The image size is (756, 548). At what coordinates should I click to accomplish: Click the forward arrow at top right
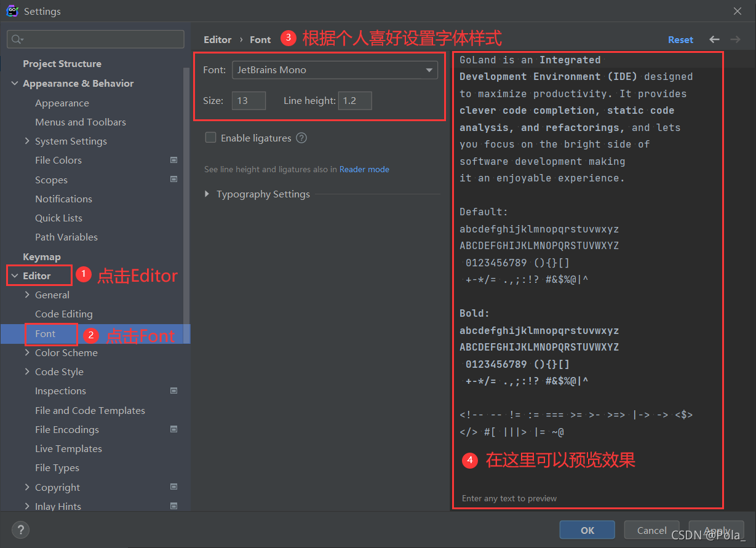pyautogui.click(x=735, y=39)
